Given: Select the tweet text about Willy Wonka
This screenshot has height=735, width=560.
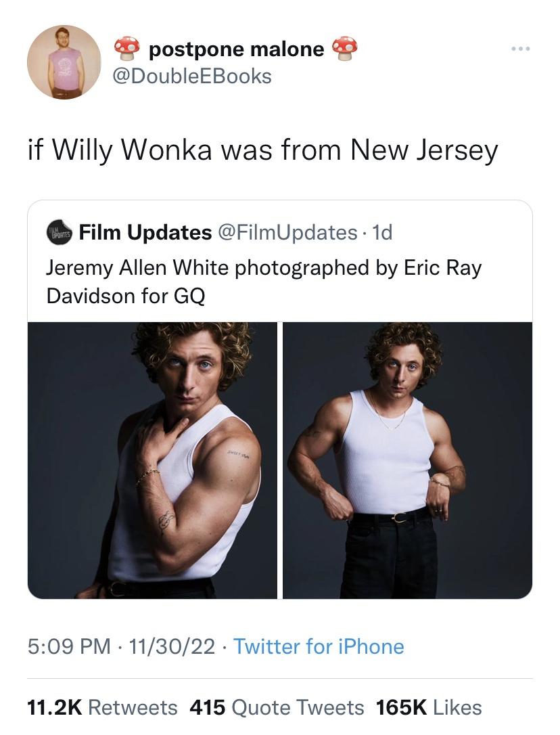Looking at the screenshot, I should click(x=262, y=150).
